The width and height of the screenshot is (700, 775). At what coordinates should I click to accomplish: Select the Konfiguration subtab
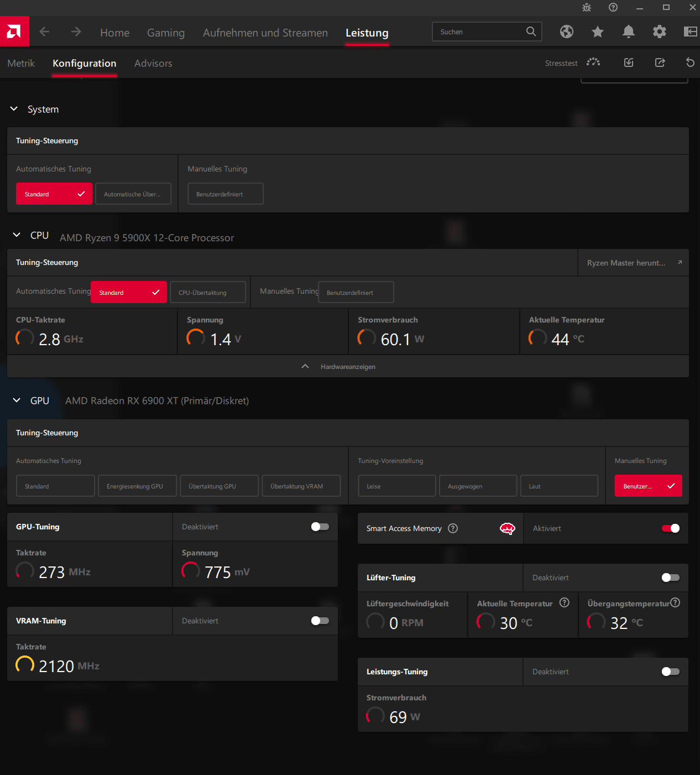tap(85, 63)
